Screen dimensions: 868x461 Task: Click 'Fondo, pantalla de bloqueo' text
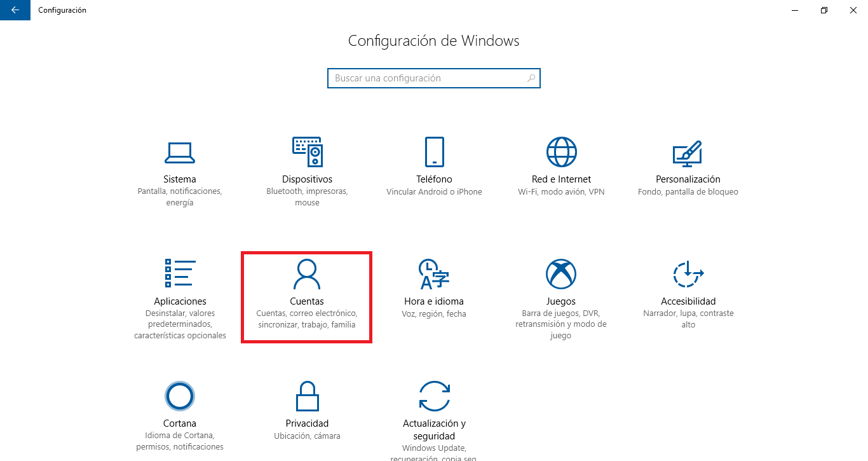pyautogui.click(x=688, y=192)
